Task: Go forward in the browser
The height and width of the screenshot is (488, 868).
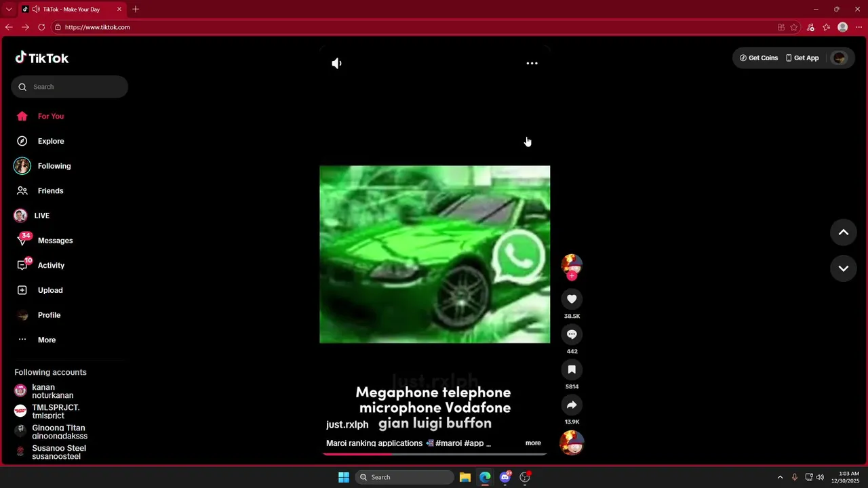Action: coord(25,27)
